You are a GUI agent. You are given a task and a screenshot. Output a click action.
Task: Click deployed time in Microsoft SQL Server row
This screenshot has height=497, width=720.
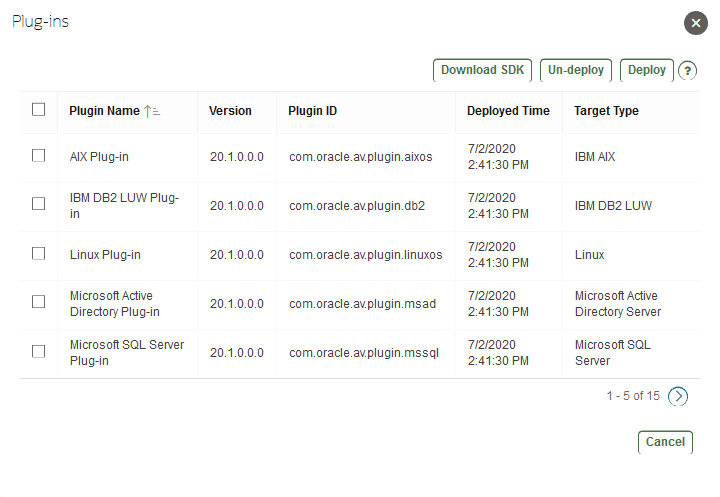click(498, 353)
